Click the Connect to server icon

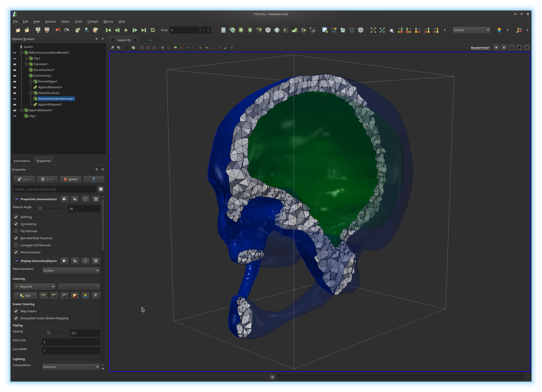(x=38, y=30)
